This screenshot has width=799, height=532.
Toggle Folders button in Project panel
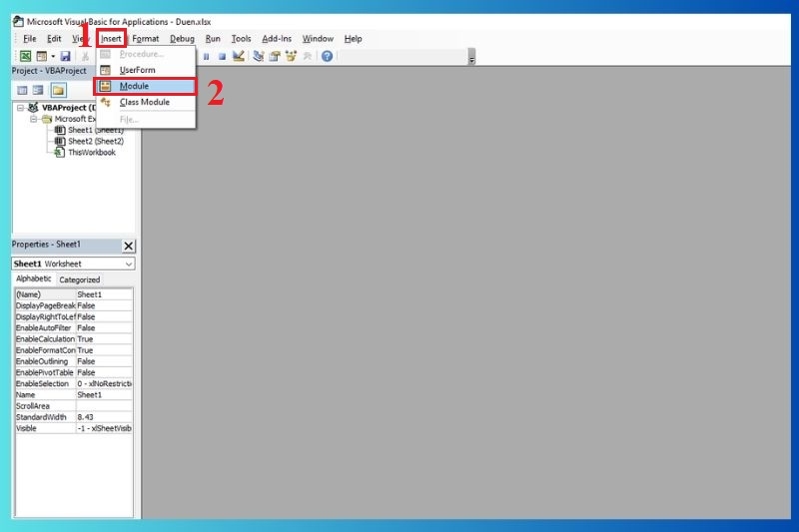(x=58, y=90)
